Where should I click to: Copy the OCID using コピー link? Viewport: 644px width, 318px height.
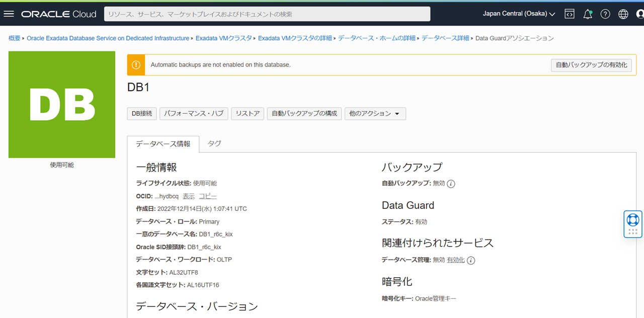[x=208, y=196]
